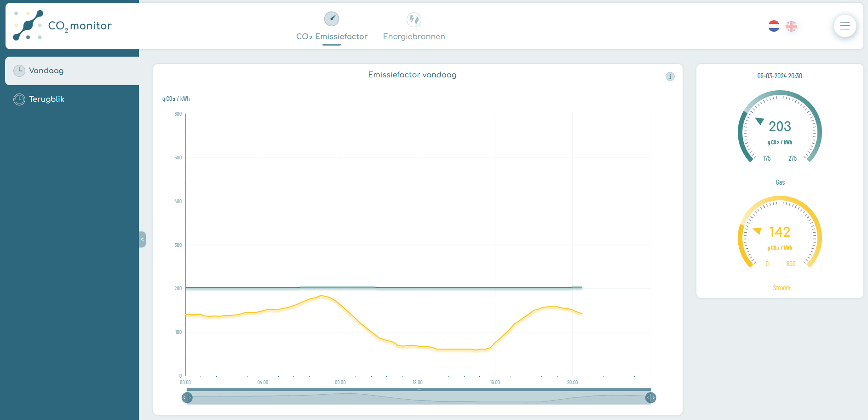This screenshot has width=868, height=420.
Task: Click the chart range selector top bar
Action: (419, 390)
